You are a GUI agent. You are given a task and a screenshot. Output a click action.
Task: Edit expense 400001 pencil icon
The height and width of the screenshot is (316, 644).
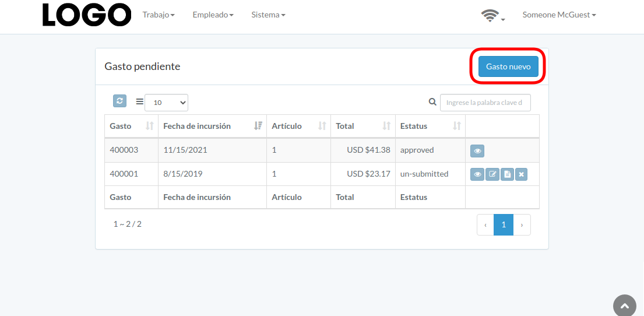pyautogui.click(x=492, y=175)
